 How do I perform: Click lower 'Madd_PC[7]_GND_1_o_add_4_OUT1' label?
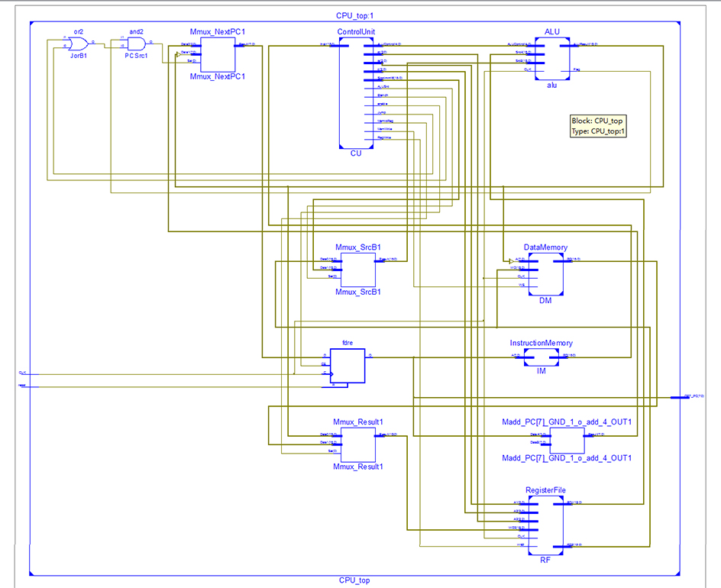coord(567,458)
